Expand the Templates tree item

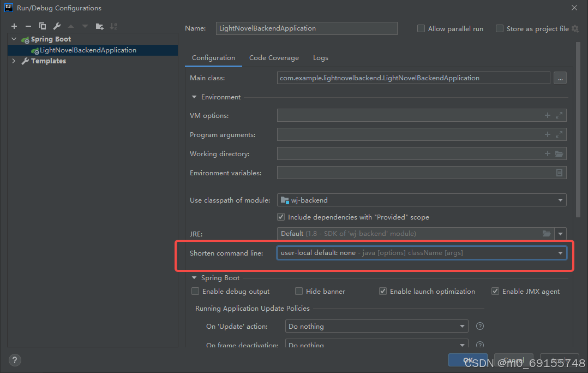13,61
